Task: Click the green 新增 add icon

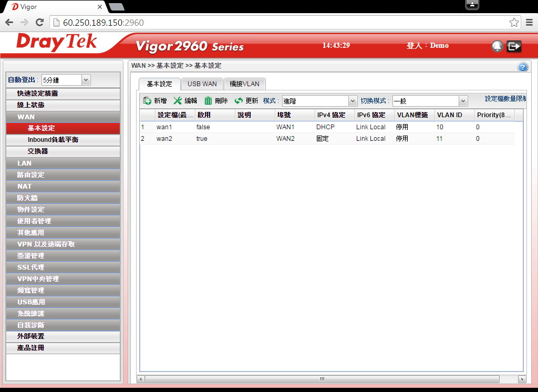Action: (x=147, y=100)
